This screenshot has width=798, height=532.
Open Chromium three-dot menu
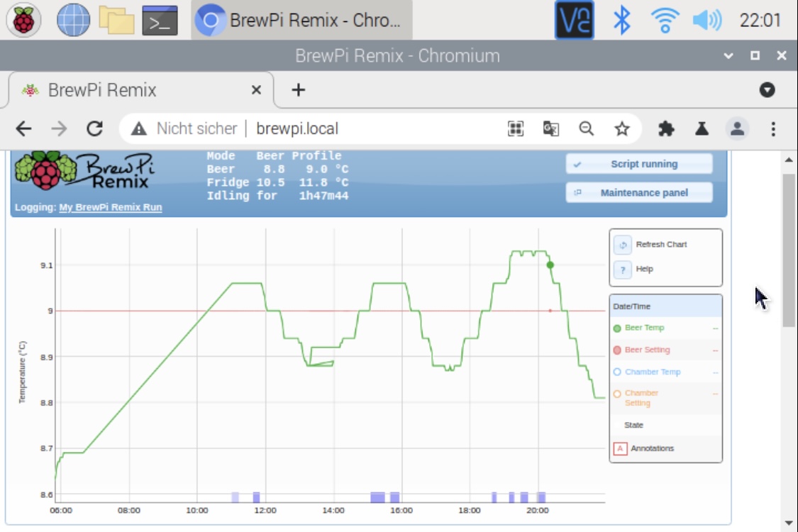coord(773,128)
